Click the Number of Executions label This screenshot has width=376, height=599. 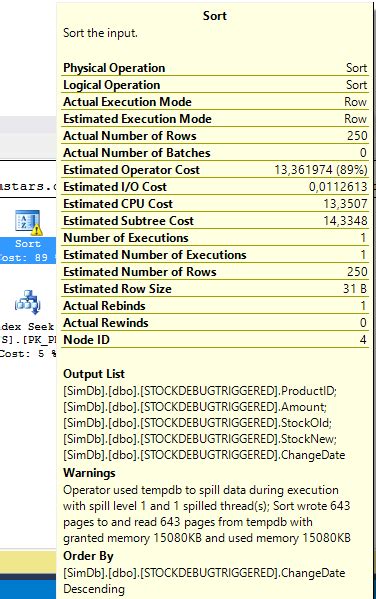point(126,238)
